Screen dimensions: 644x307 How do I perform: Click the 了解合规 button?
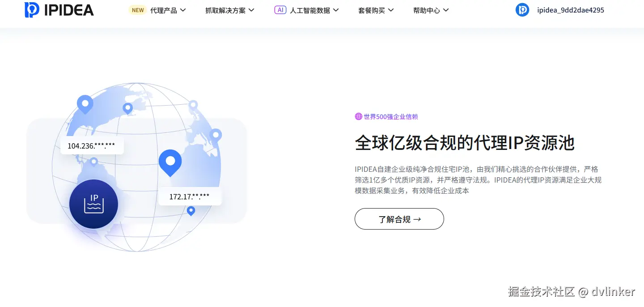[399, 219]
